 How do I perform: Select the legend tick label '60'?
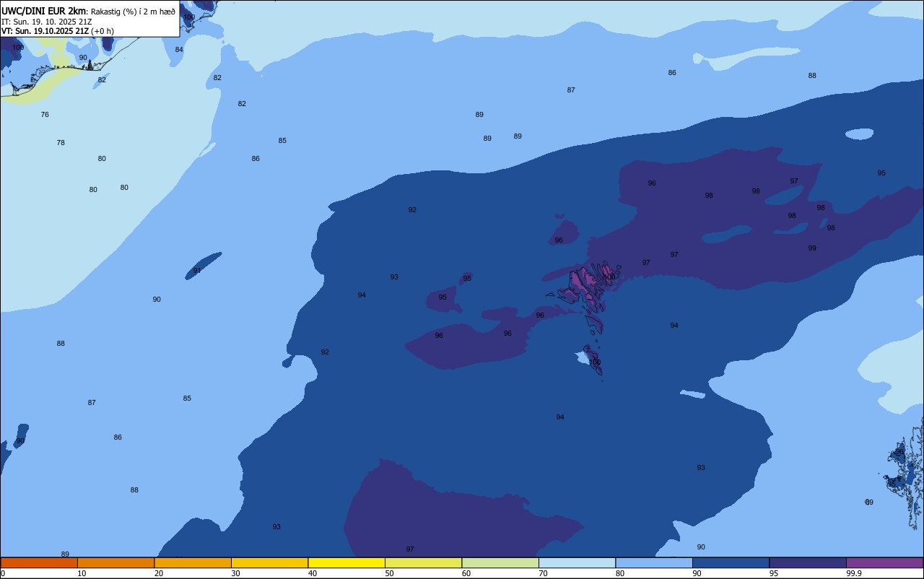466,573
